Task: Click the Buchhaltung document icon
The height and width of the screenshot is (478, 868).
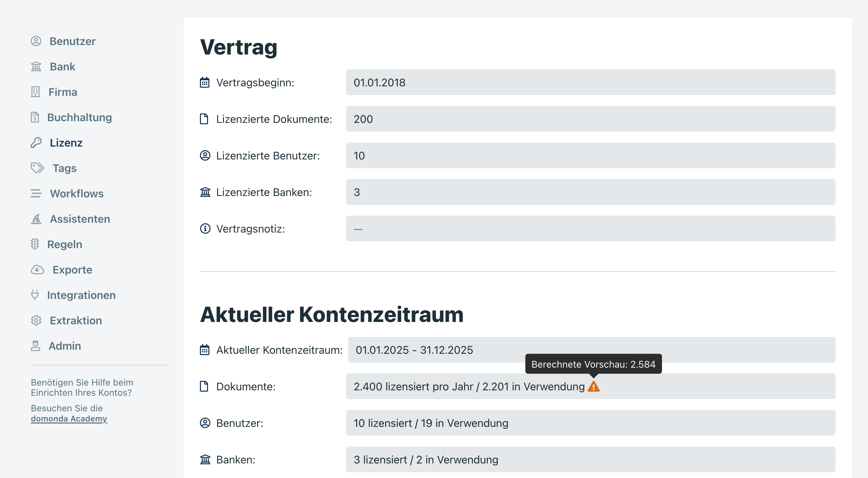Action: [x=36, y=117]
